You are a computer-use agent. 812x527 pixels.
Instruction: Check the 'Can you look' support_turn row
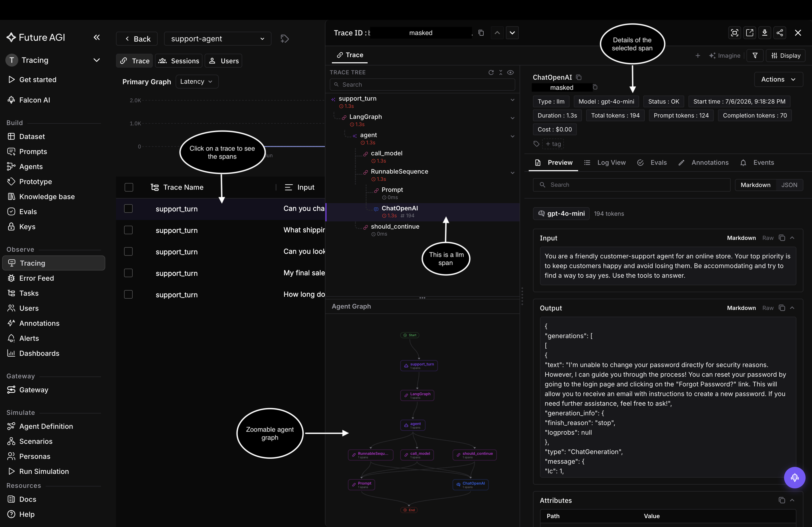[128, 252]
